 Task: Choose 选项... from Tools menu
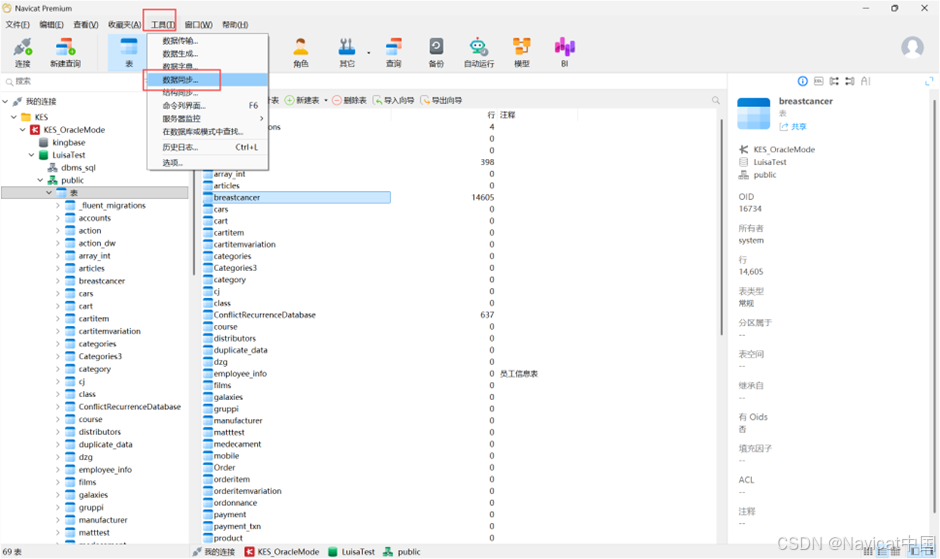tap(207, 163)
